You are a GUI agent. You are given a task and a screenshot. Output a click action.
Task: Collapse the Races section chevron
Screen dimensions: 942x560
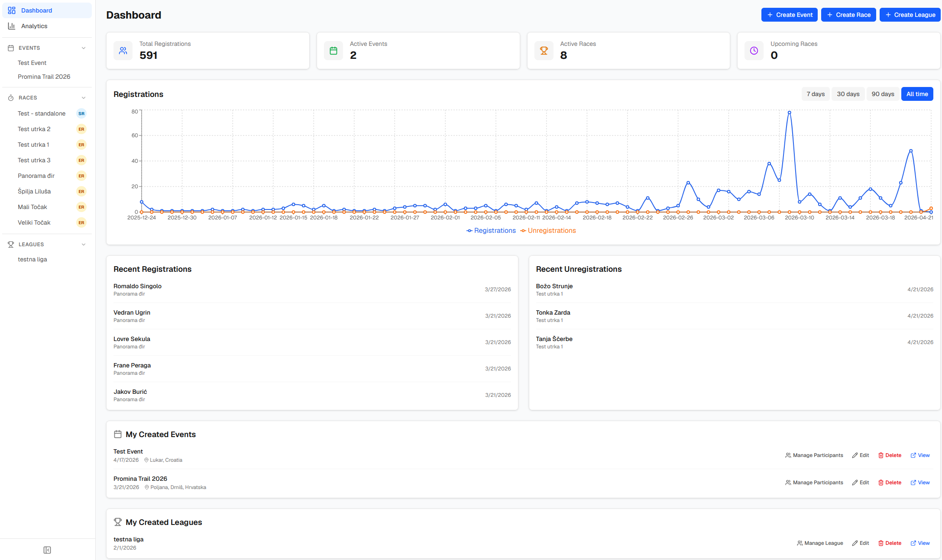click(84, 98)
